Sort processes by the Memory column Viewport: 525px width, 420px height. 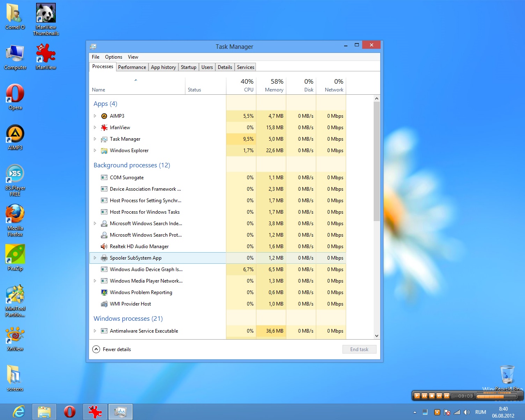click(x=271, y=85)
